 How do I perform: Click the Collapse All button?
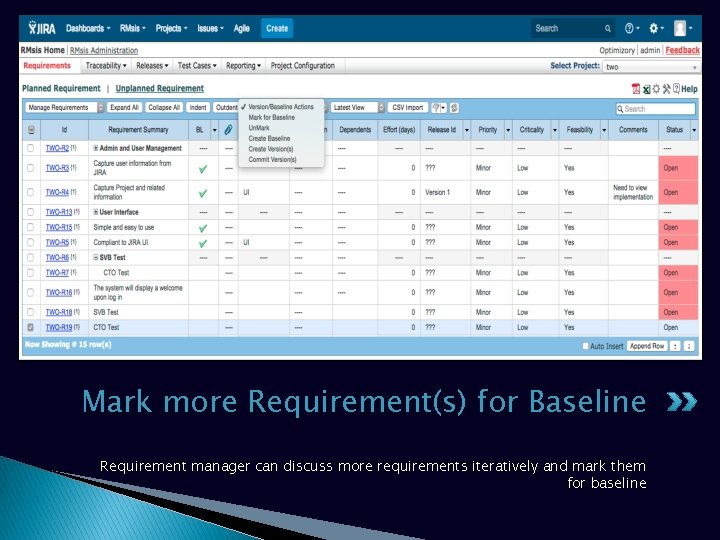click(x=164, y=107)
